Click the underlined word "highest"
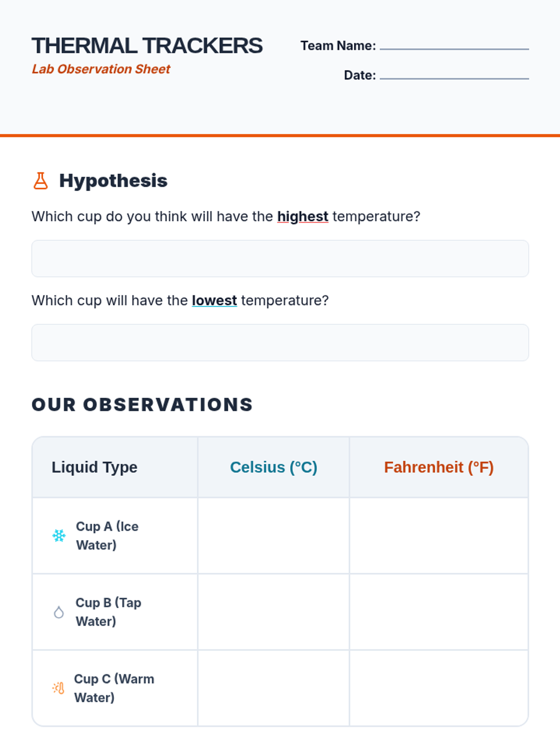The width and height of the screenshot is (560, 747). click(303, 217)
